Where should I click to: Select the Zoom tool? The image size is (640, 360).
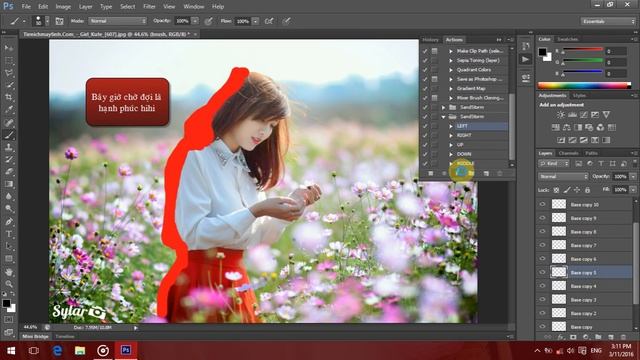pyautogui.click(x=9, y=284)
